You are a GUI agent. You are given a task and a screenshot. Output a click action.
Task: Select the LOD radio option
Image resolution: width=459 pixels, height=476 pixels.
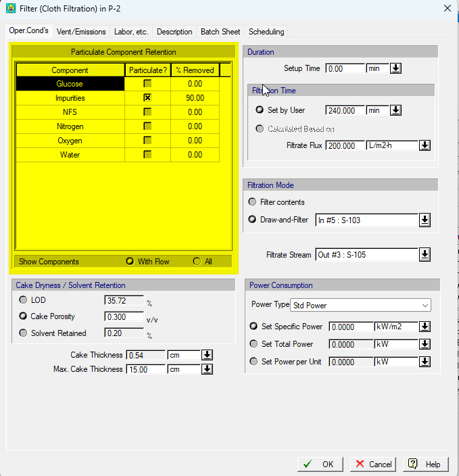(23, 300)
